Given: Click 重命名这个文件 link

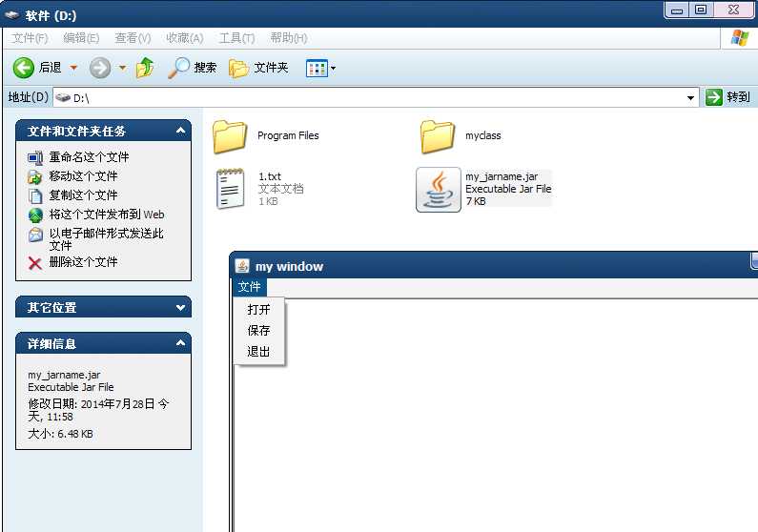Looking at the screenshot, I should [x=89, y=157].
